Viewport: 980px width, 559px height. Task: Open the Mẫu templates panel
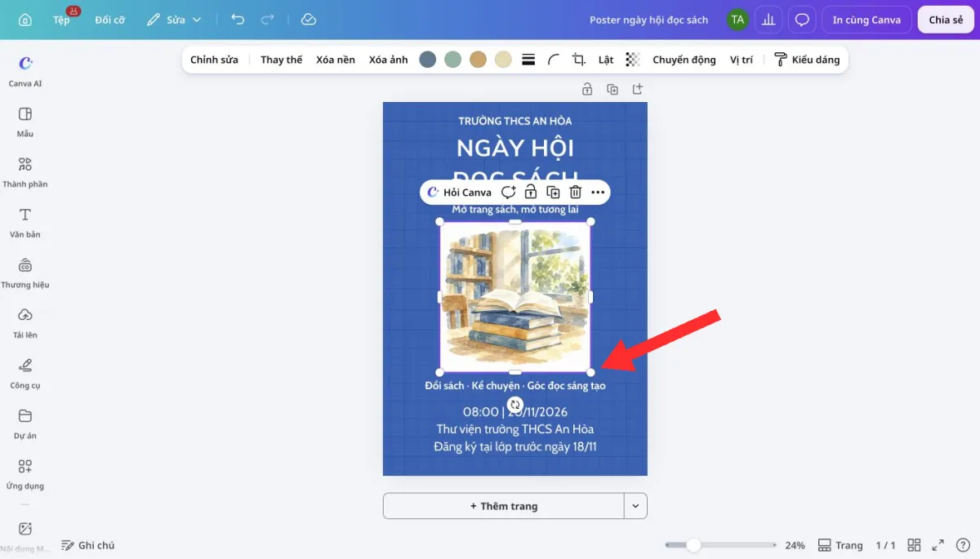(x=25, y=121)
